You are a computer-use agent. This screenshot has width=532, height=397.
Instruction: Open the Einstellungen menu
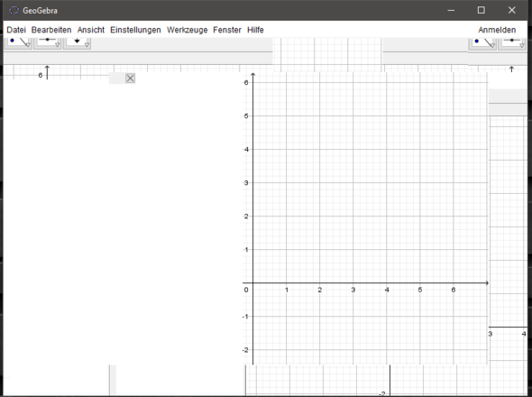(x=135, y=30)
